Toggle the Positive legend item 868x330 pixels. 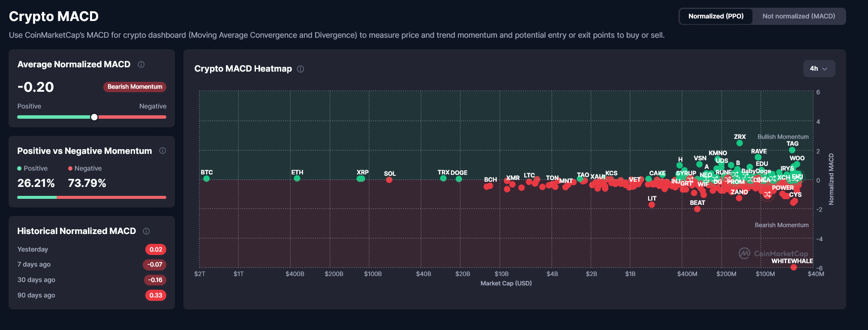point(33,168)
